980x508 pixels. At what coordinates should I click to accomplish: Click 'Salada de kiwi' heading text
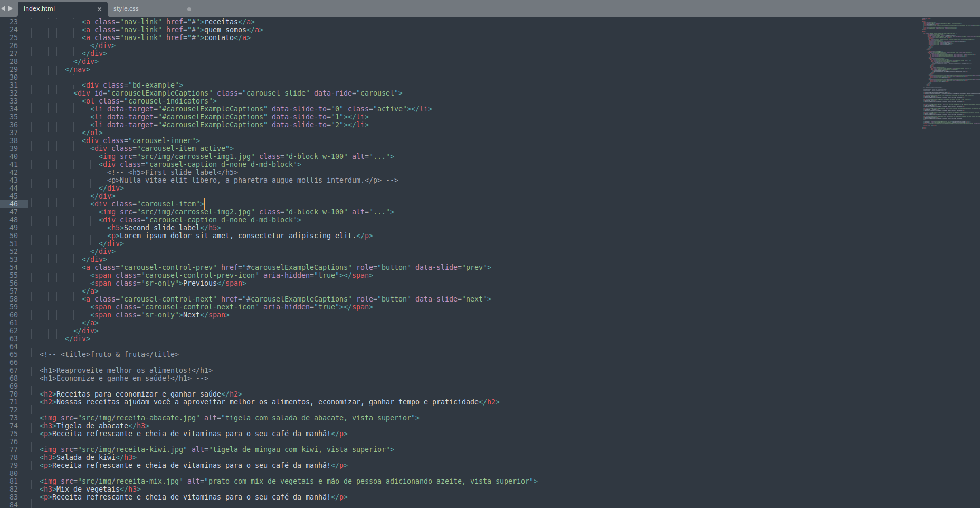[x=86, y=457]
